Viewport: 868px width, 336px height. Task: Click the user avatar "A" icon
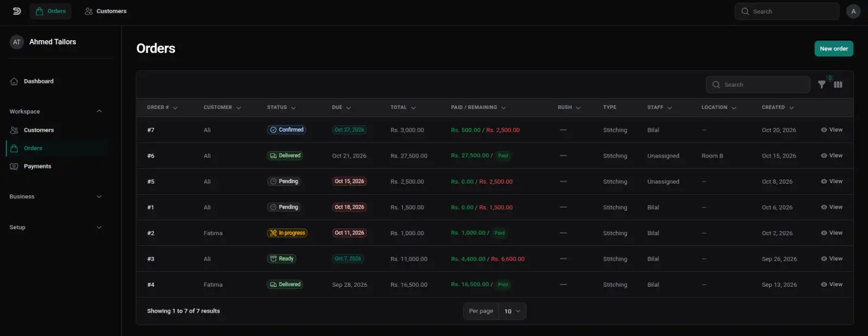coord(853,11)
